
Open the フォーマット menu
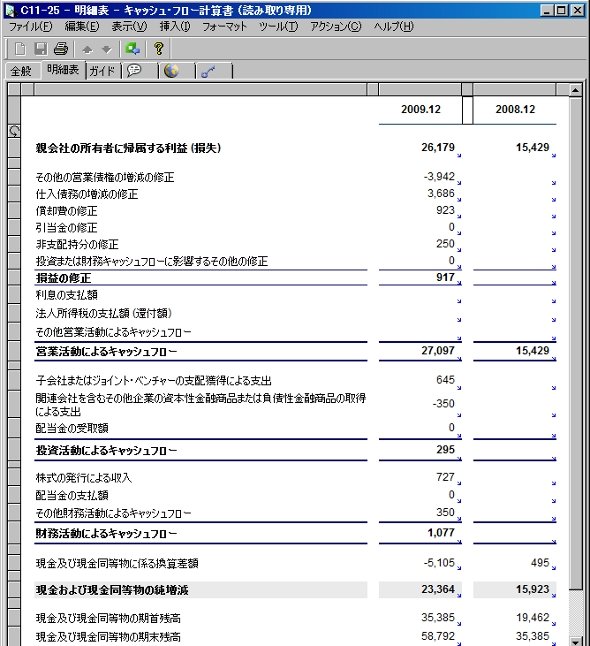(x=224, y=26)
